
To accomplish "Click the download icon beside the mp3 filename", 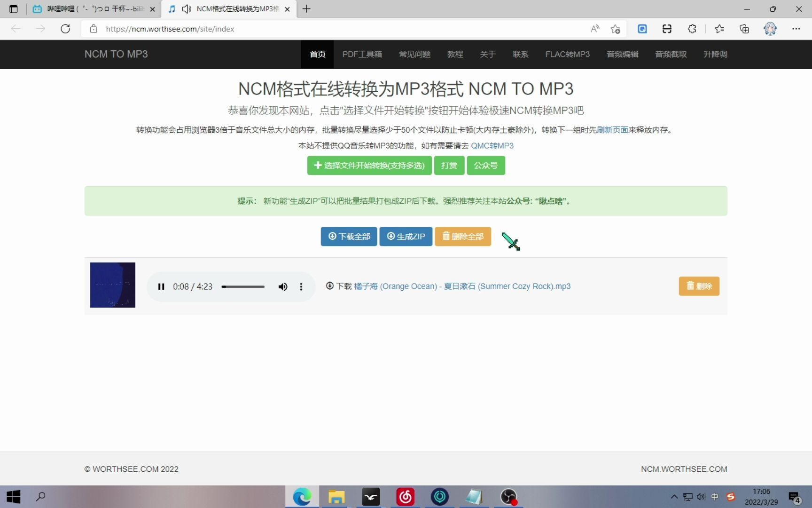I will click(330, 286).
